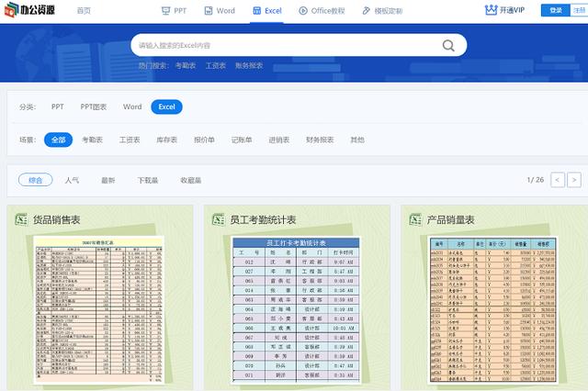Open the Word navigation tab
The height and width of the screenshot is (391, 588).
point(220,10)
